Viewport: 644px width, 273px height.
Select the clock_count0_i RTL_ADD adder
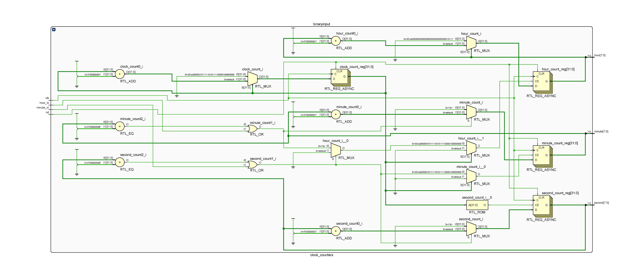point(120,74)
